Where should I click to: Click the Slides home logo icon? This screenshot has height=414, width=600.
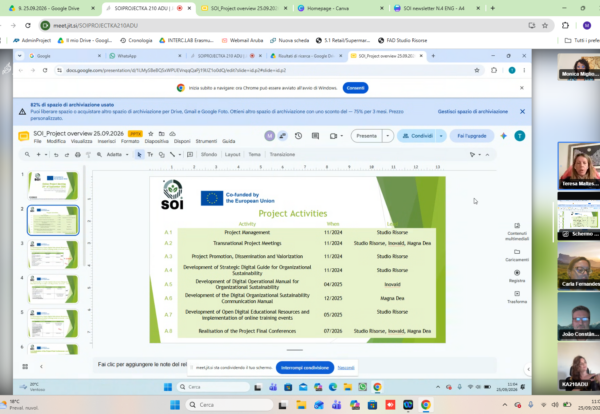point(24,136)
